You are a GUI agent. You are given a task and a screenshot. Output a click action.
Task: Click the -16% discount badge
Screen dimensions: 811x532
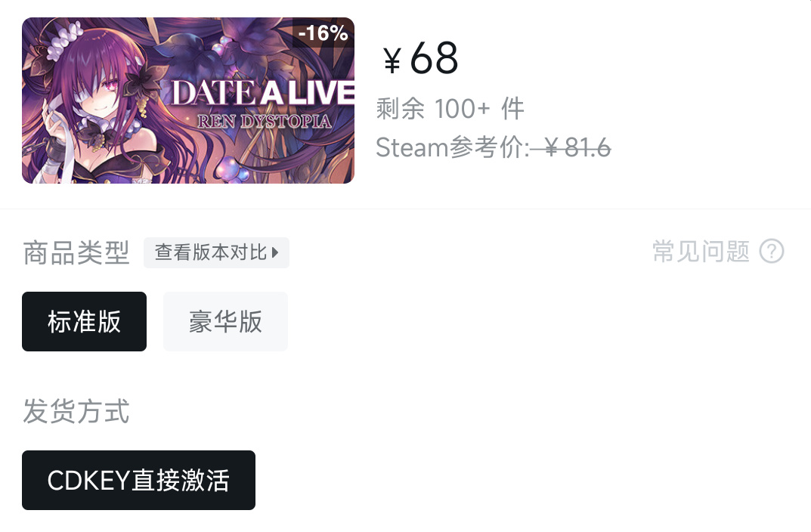[x=323, y=32]
